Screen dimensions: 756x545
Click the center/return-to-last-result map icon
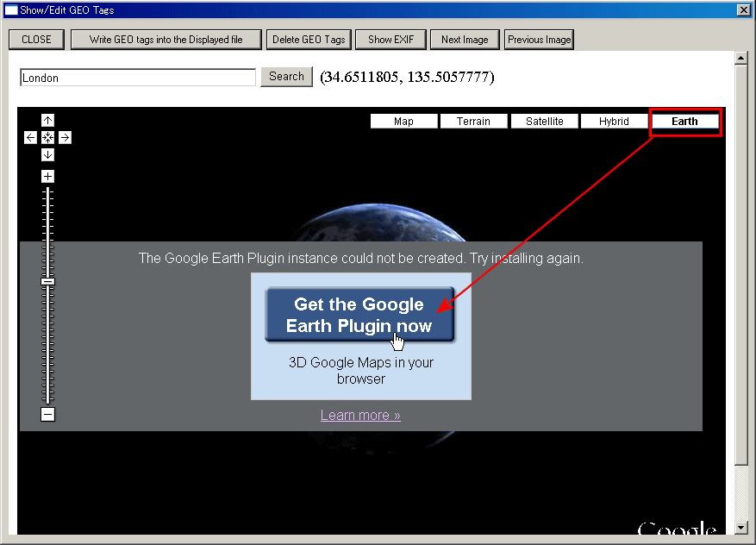pyautogui.click(x=47, y=137)
